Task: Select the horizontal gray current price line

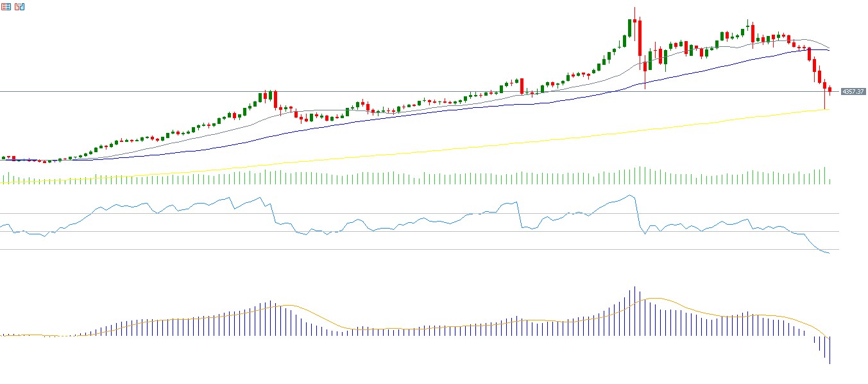Action: click(128, 92)
